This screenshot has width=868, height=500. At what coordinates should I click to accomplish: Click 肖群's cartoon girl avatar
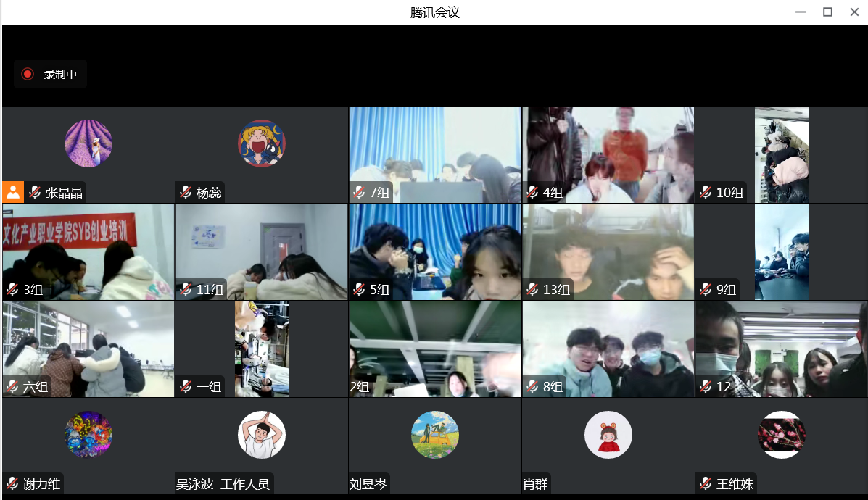click(x=608, y=435)
